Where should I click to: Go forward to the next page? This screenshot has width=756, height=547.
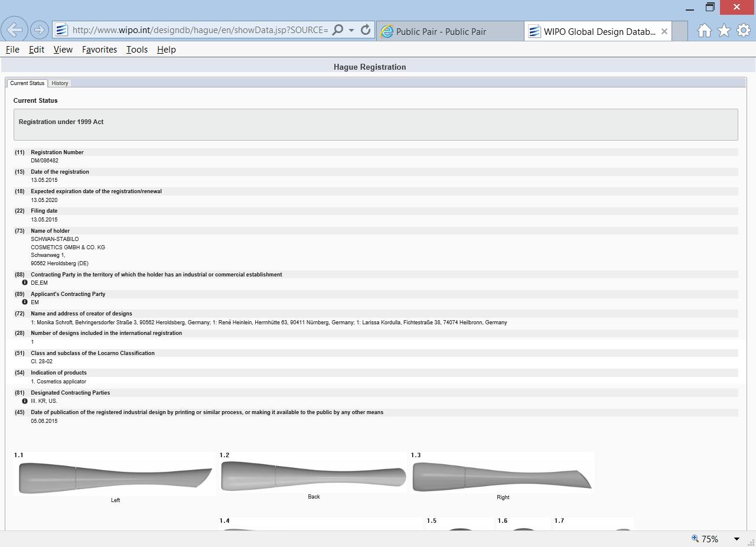pos(40,30)
